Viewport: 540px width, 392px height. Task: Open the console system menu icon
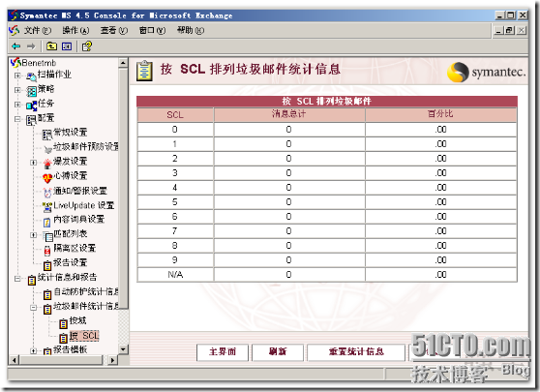pyautogui.click(x=14, y=31)
